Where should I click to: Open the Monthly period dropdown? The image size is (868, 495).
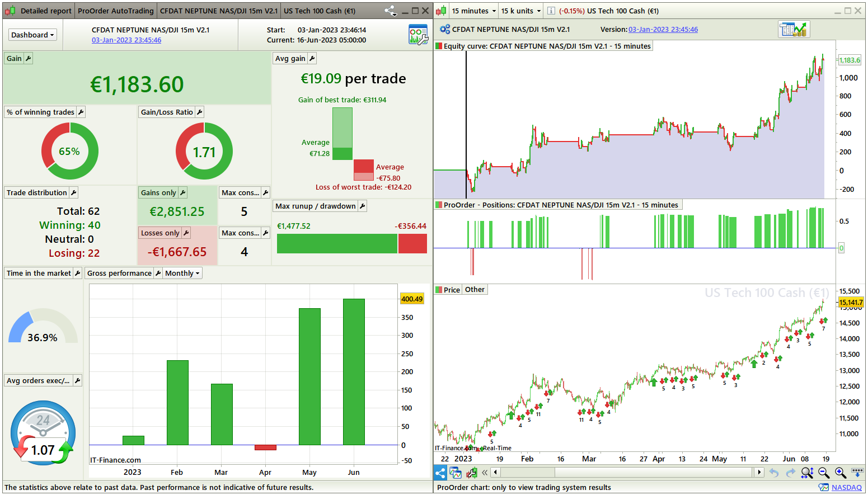pos(182,273)
